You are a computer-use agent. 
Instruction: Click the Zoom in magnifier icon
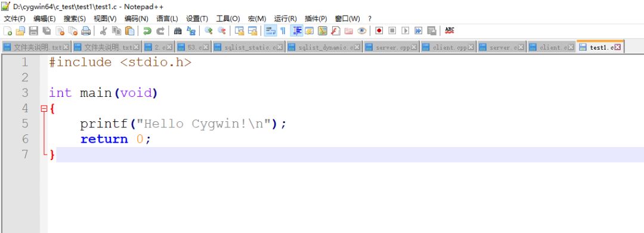click(x=209, y=31)
